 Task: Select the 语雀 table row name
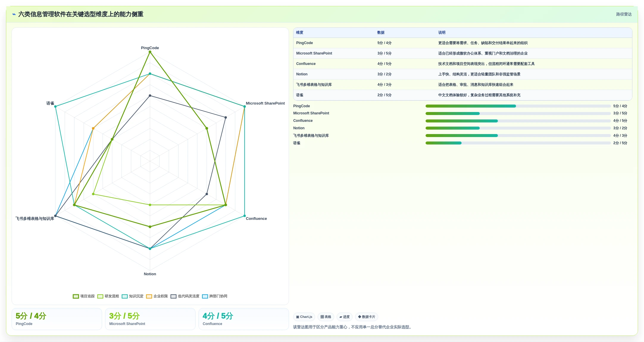point(300,95)
